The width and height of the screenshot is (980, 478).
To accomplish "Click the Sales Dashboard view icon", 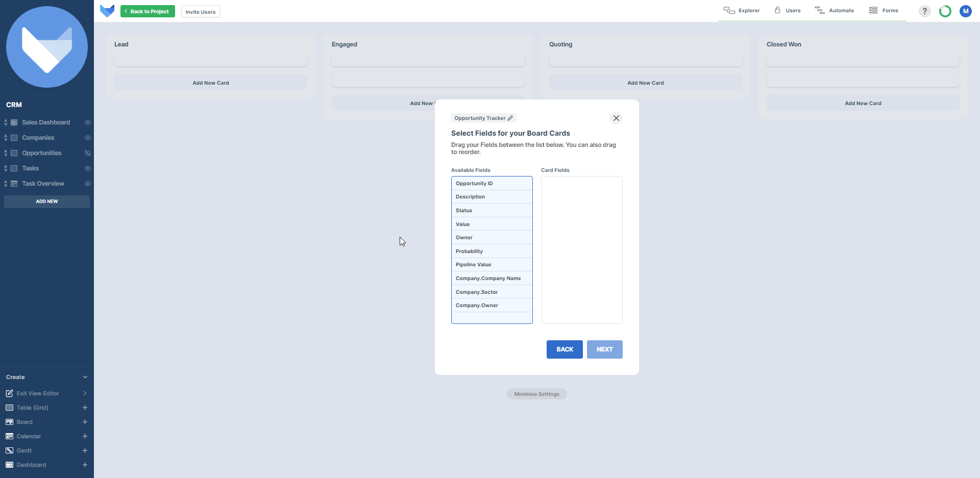I will pyautogui.click(x=14, y=122).
